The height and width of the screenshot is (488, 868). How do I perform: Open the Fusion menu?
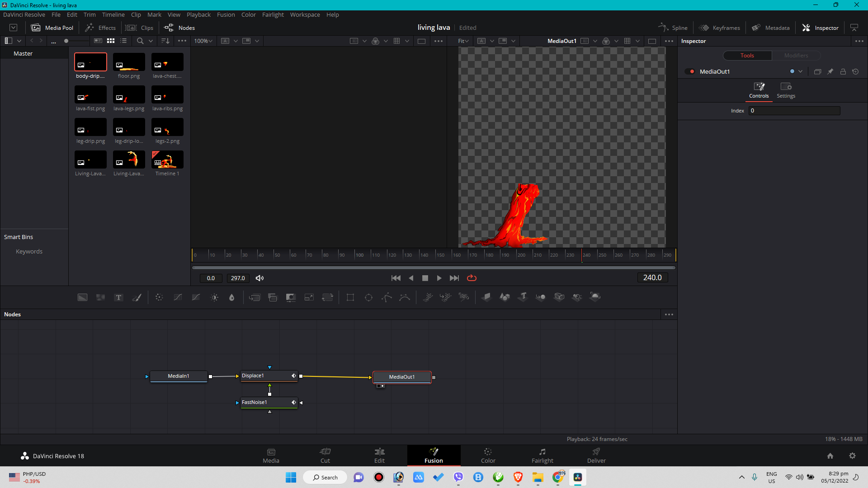226,14
